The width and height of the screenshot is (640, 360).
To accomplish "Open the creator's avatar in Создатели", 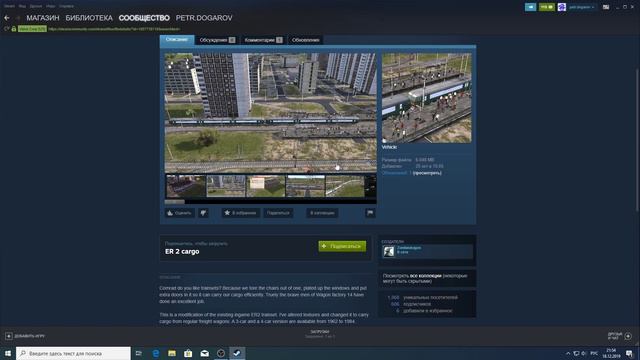I will 388,251.
